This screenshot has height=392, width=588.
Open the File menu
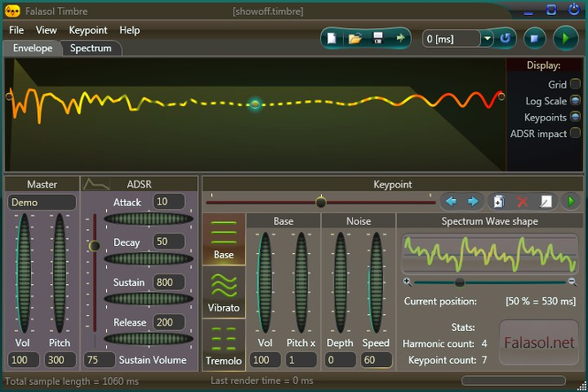[x=16, y=30]
